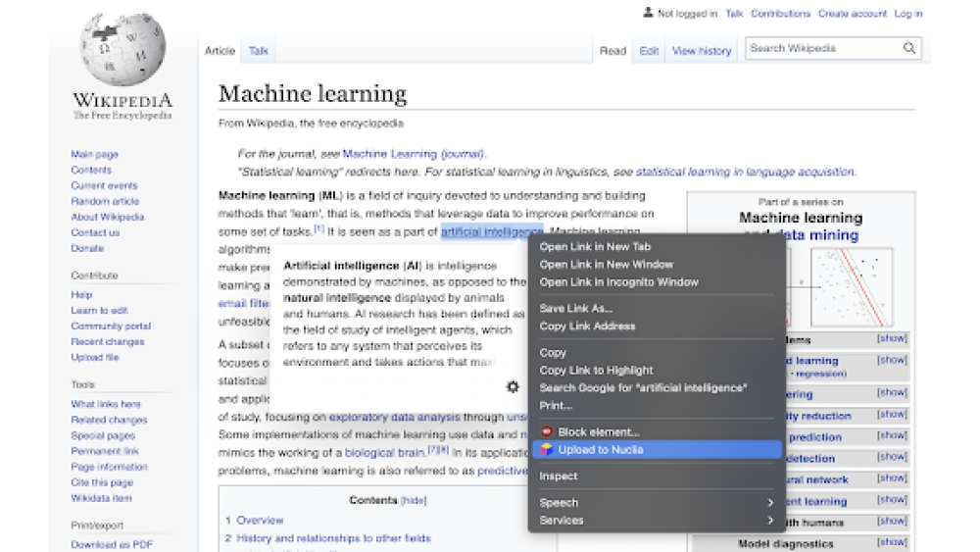
Task: Click What links here
Action: 106,405
